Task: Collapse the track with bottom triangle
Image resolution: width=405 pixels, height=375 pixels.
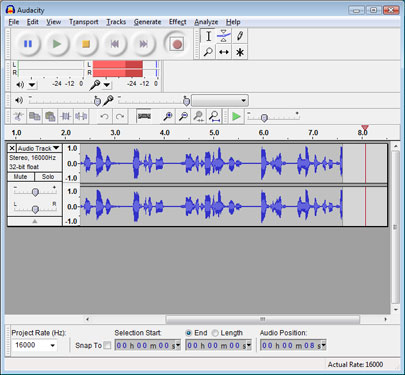Action: point(35,221)
